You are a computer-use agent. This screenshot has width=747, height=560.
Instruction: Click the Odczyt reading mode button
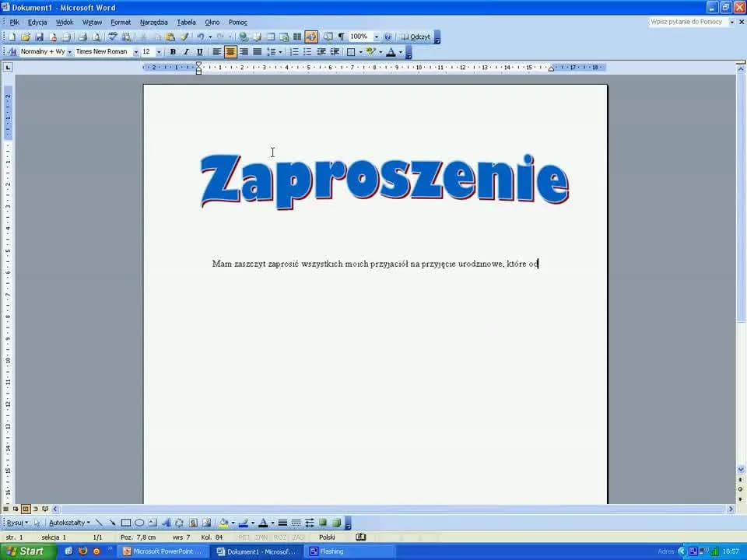click(x=418, y=37)
